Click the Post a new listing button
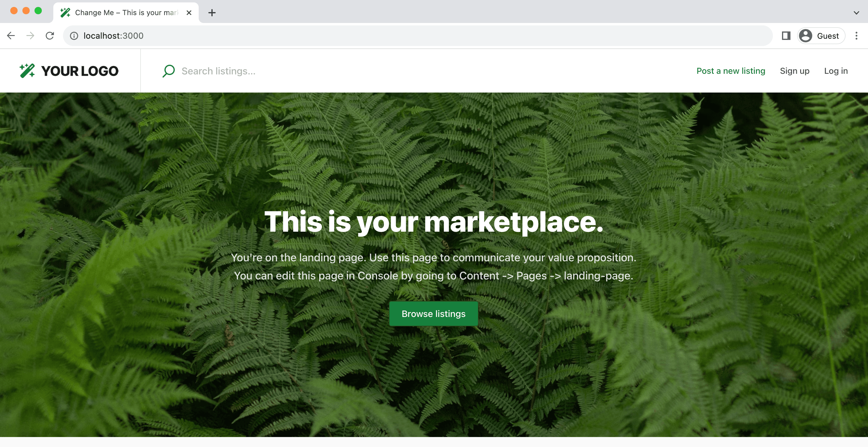 click(731, 71)
